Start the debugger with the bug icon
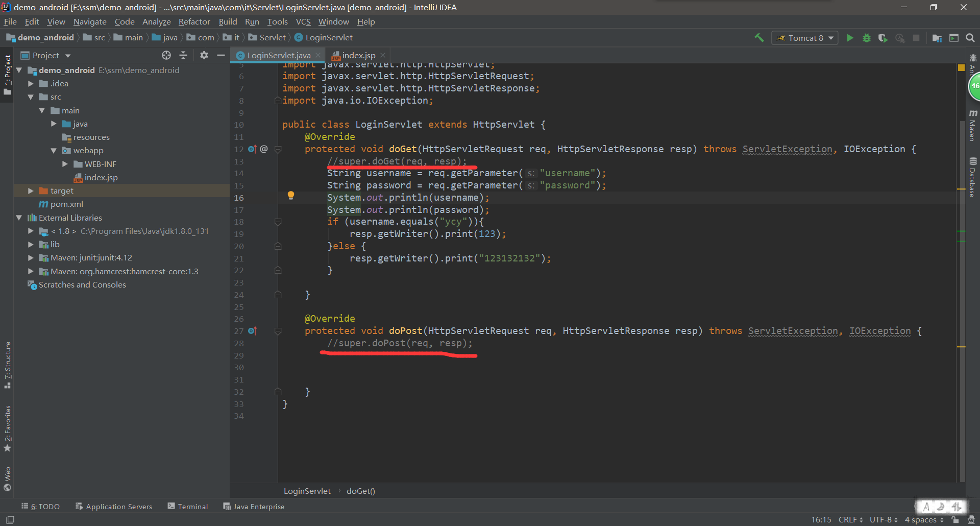 click(x=866, y=38)
